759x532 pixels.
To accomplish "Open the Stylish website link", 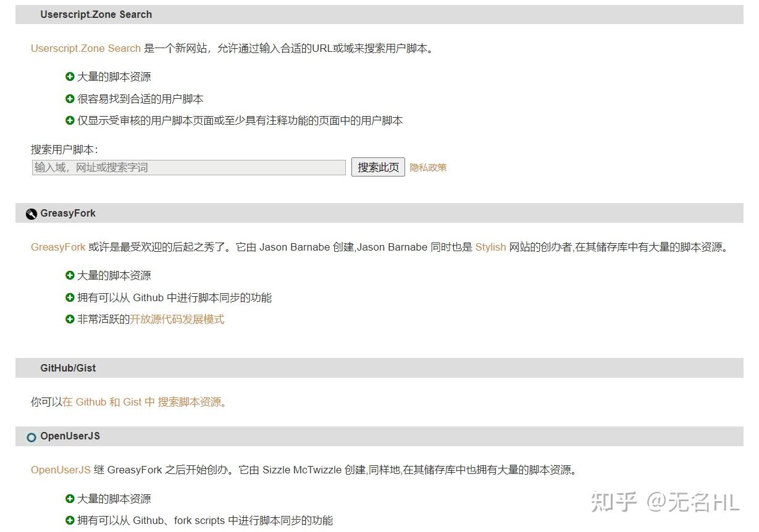I will coord(490,247).
